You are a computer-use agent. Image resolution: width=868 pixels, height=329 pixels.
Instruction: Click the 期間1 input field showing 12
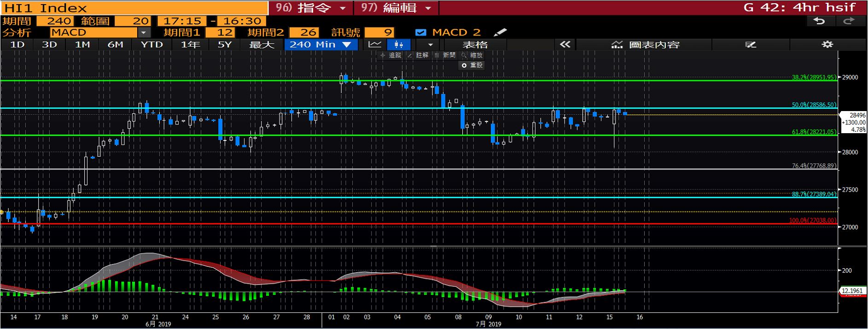coord(220,32)
